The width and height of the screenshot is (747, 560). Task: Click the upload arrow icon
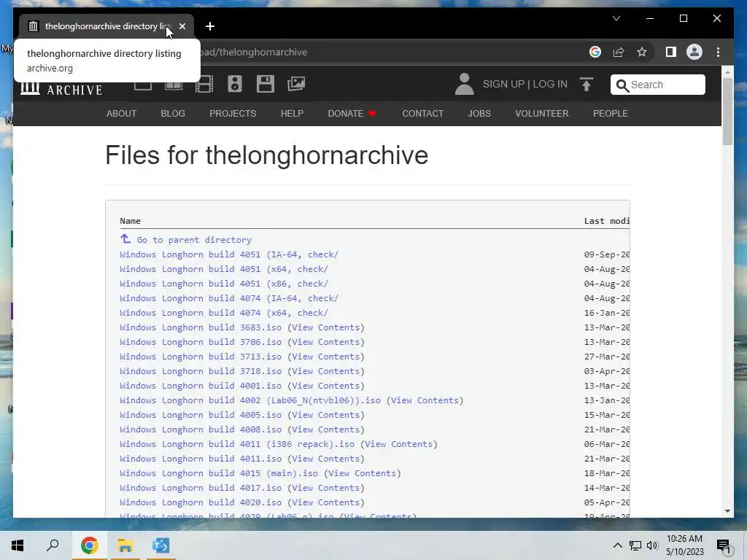point(587,85)
